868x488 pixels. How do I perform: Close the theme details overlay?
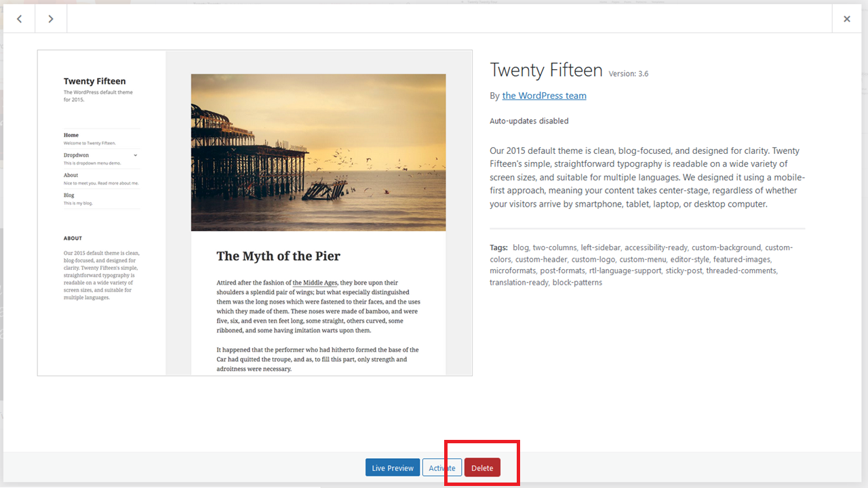(847, 19)
